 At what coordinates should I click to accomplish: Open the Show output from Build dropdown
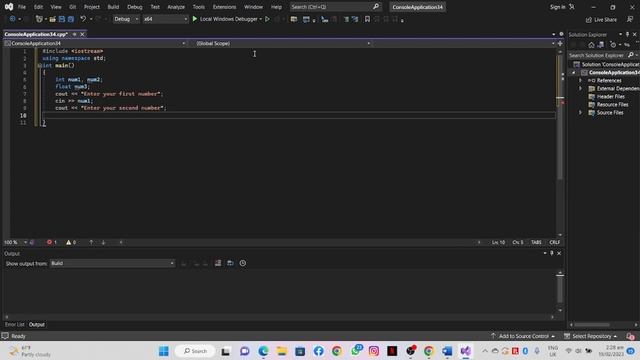(112, 263)
